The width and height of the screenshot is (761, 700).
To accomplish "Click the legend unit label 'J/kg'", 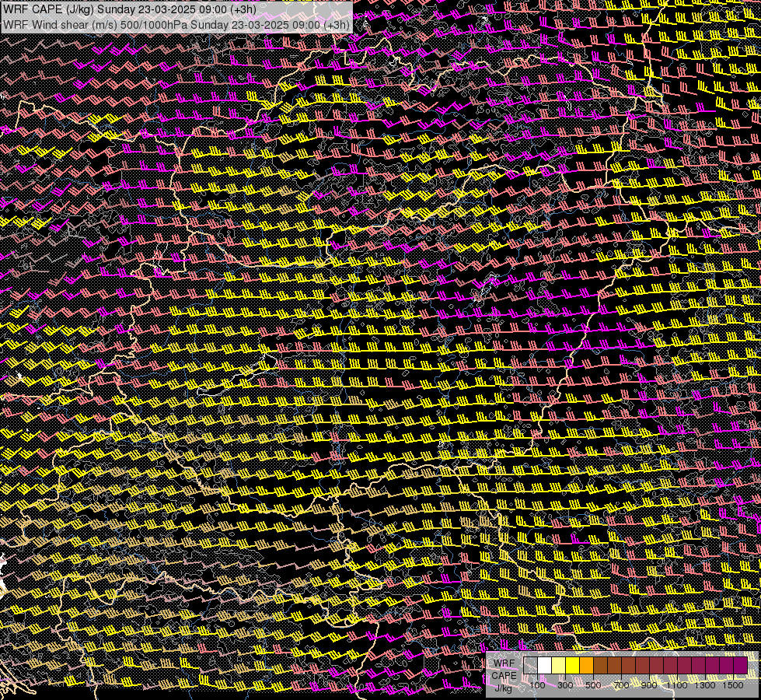I will click(x=504, y=688).
